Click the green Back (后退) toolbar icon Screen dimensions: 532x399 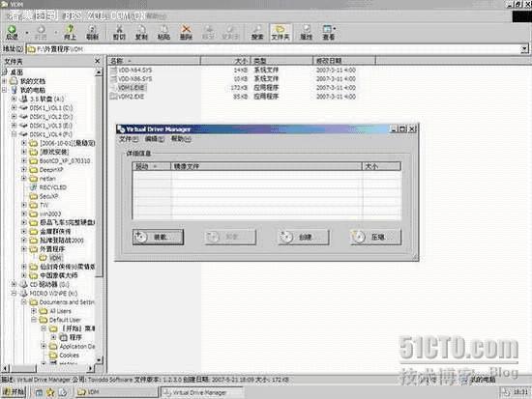pyautogui.click(x=12, y=32)
